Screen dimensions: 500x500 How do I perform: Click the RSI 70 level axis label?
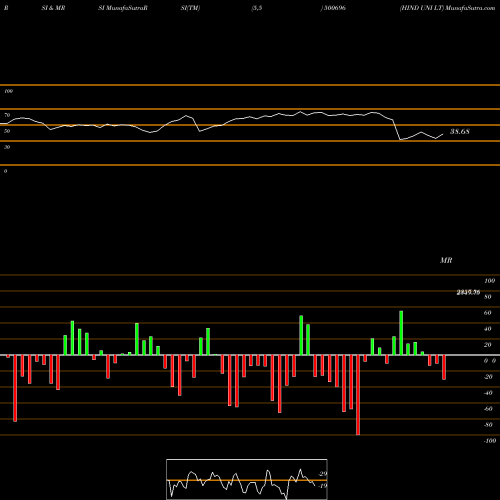[x=7, y=115]
